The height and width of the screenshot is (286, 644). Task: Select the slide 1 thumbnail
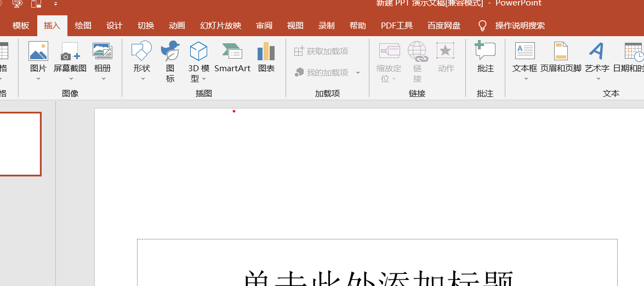[20, 144]
